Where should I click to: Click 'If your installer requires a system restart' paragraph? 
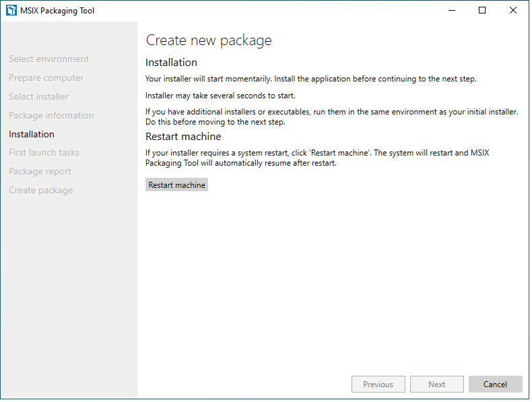point(318,158)
